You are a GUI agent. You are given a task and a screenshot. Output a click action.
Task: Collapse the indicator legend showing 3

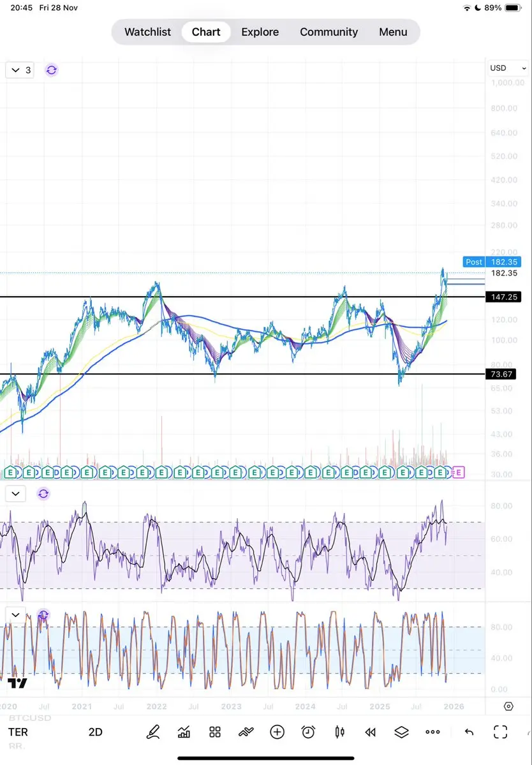click(x=20, y=70)
